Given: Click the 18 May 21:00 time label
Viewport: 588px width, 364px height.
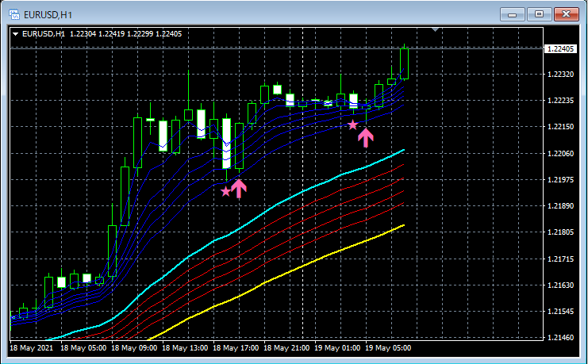Looking at the screenshot, I should [286, 348].
